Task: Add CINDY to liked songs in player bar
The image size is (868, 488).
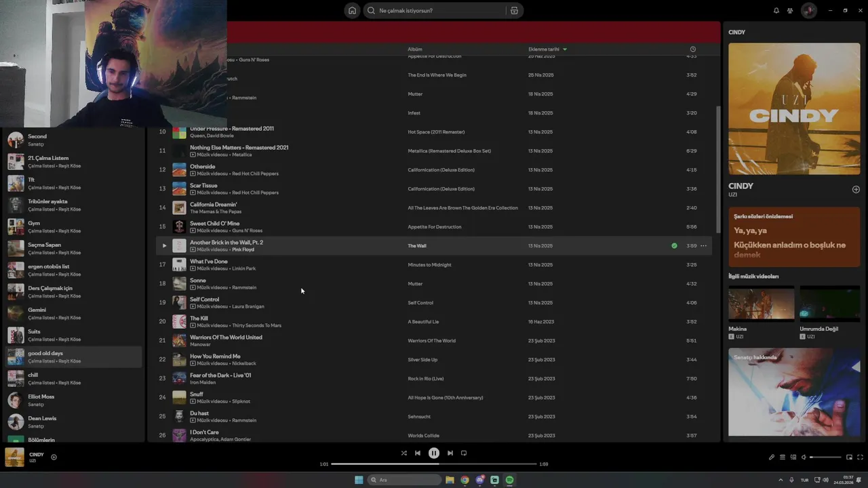Action: point(54,457)
